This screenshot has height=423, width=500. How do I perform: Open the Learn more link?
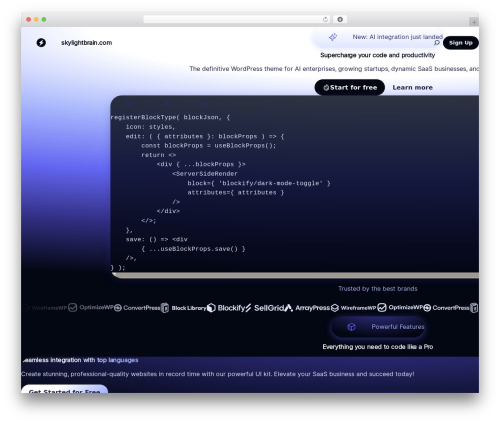point(412,87)
